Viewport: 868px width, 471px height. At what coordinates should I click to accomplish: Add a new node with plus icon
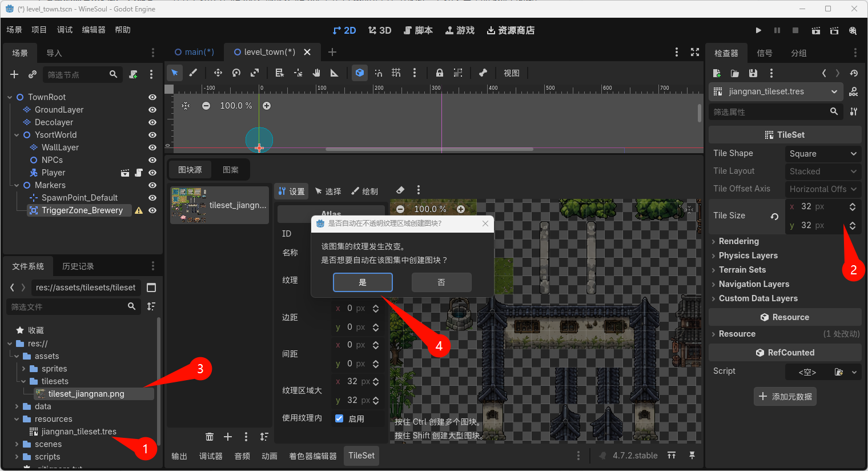click(x=14, y=74)
